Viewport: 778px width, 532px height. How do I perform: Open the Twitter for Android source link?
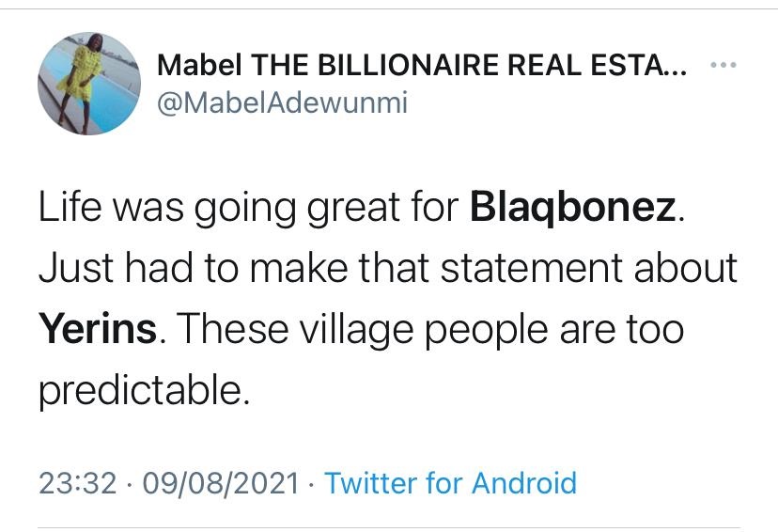point(450,483)
